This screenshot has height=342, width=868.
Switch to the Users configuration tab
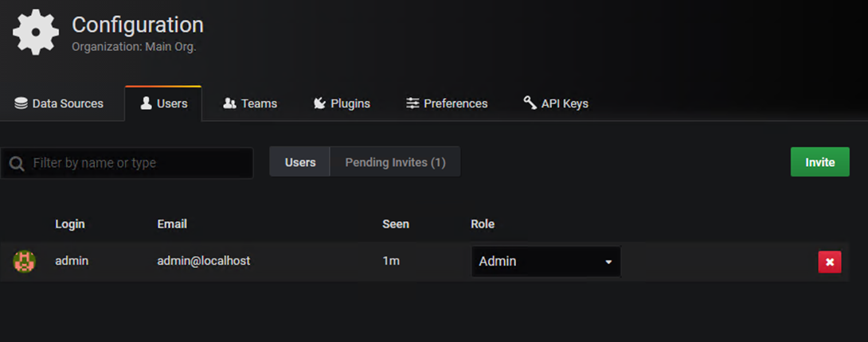click(163, 103)
